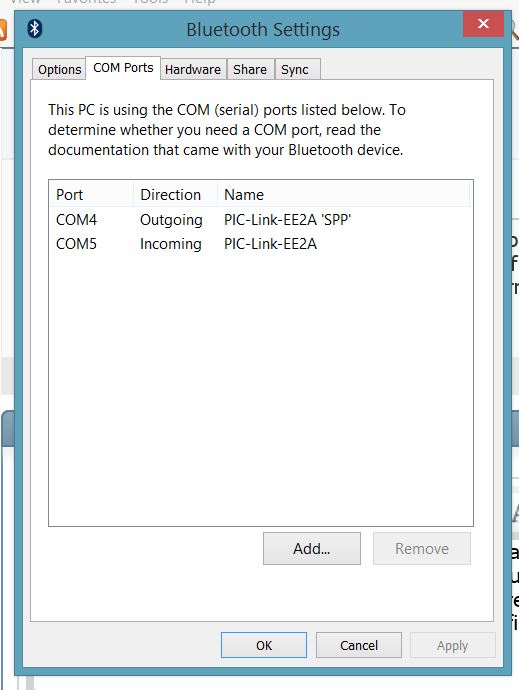519x690 pixels.
Task: Go to the Share tab
Action: click(x=250, y=70)
